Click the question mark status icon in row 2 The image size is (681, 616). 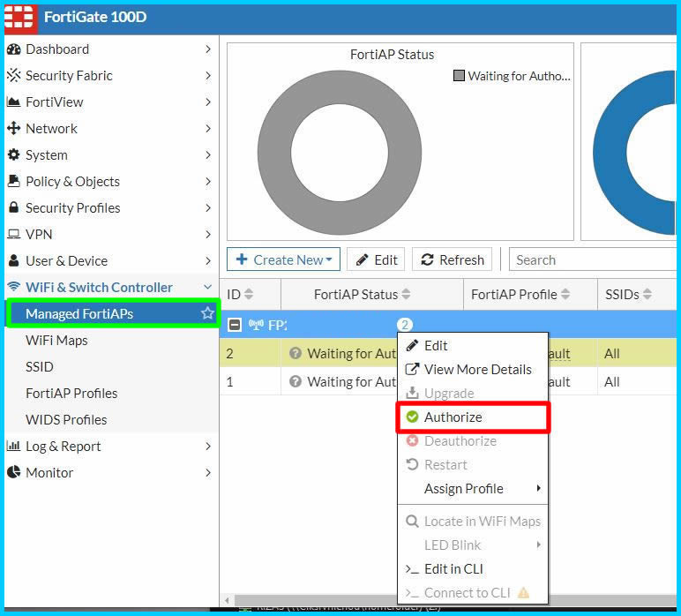296,353
